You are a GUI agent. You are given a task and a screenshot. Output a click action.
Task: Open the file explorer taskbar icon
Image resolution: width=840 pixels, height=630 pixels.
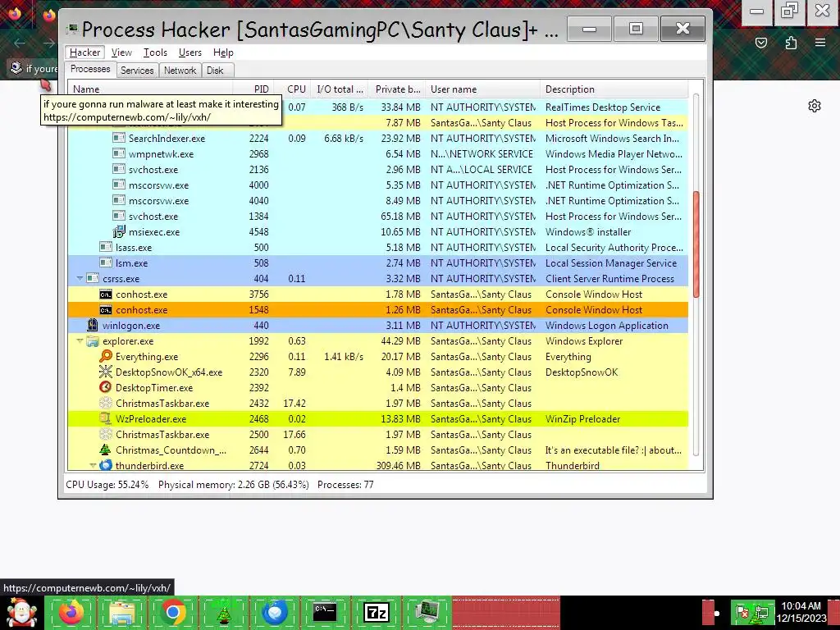(121, 612)
